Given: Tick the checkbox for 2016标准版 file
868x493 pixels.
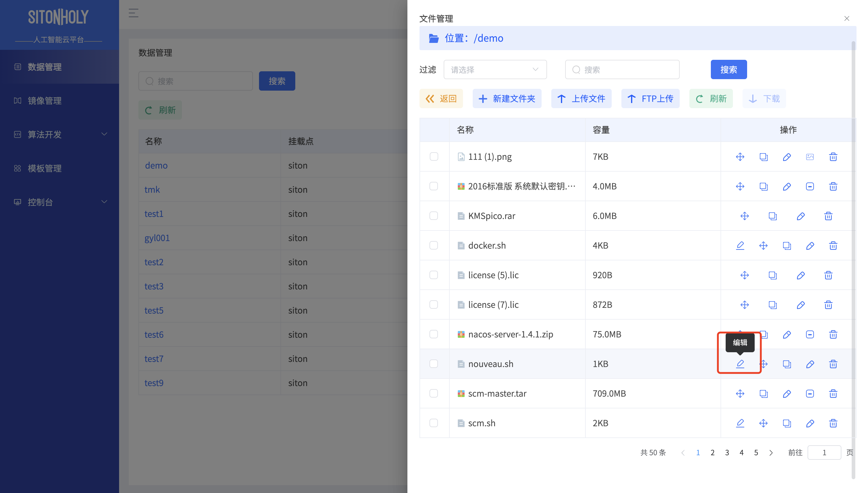Looking at the screenshot, I should click(433, 186).
